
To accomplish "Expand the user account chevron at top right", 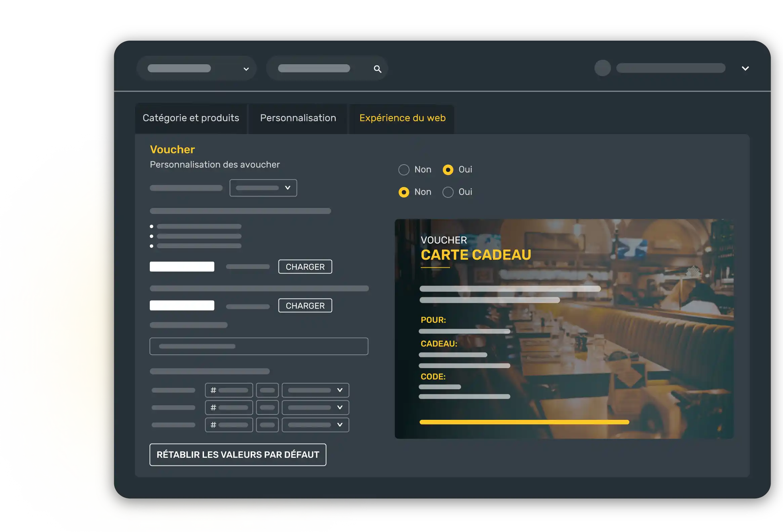I will [x=745, y=69].
